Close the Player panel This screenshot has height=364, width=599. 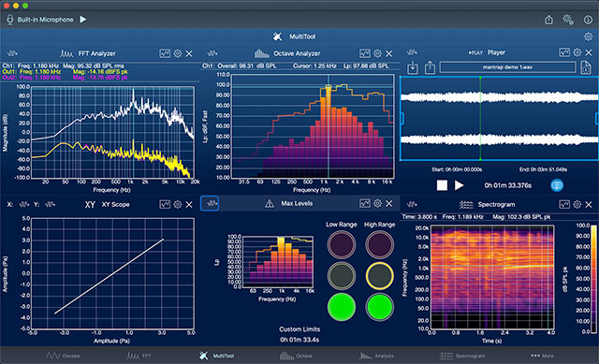coord(589,52)
